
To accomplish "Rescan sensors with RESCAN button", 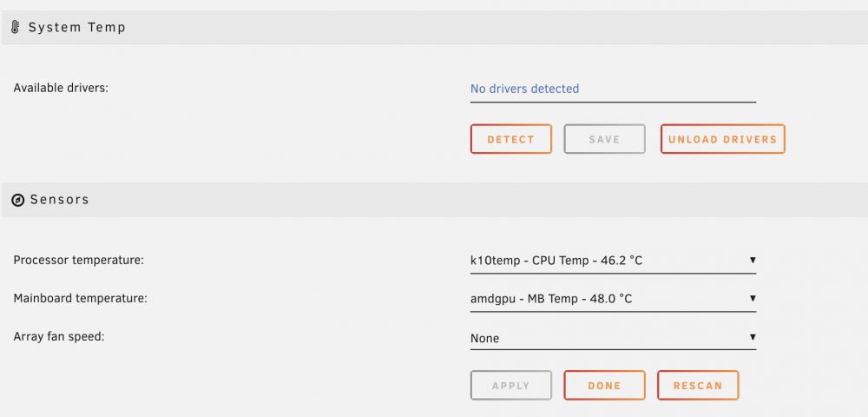I will point(698,386).
